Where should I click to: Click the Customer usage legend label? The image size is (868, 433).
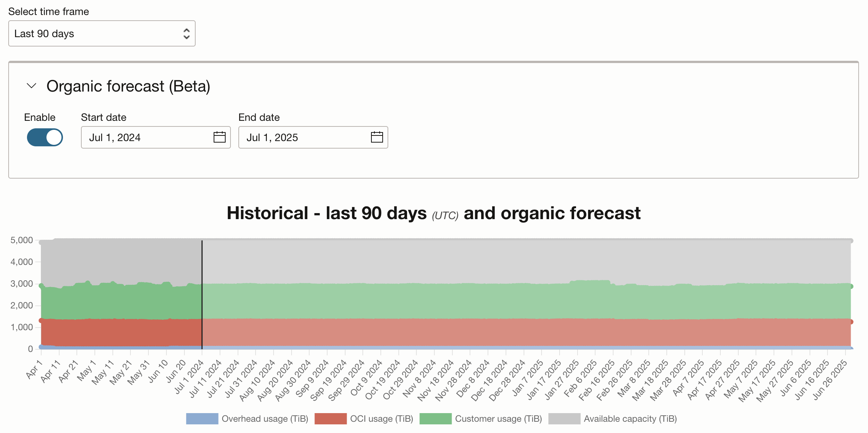click(498, 419)
